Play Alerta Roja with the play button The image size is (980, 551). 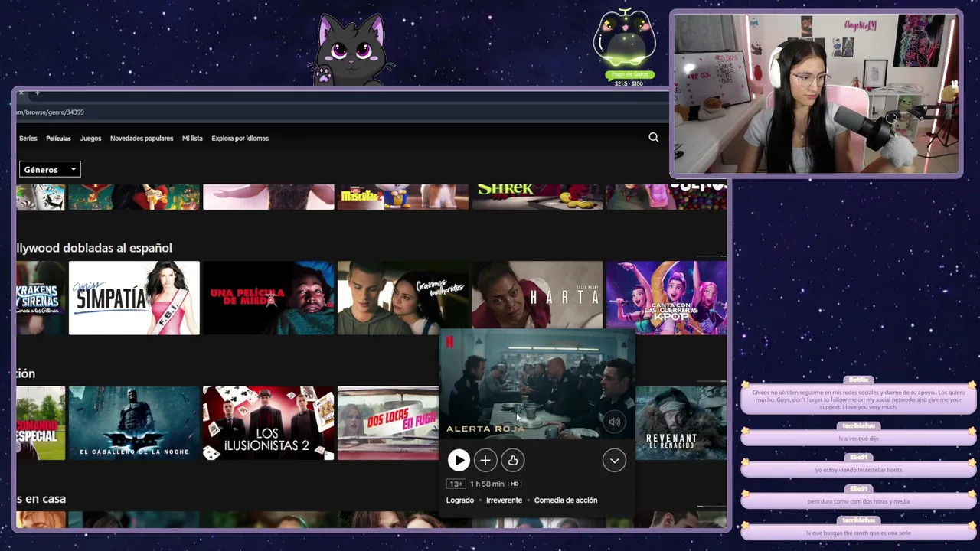pos(459,460)
